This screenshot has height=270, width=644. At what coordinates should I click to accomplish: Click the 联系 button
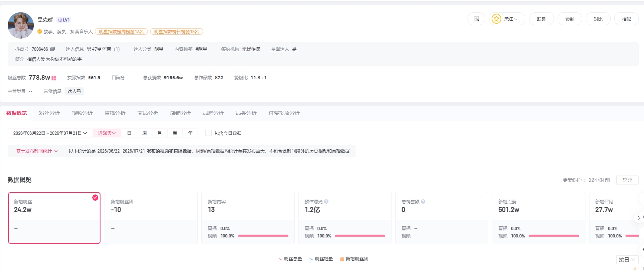coord(541,19)
